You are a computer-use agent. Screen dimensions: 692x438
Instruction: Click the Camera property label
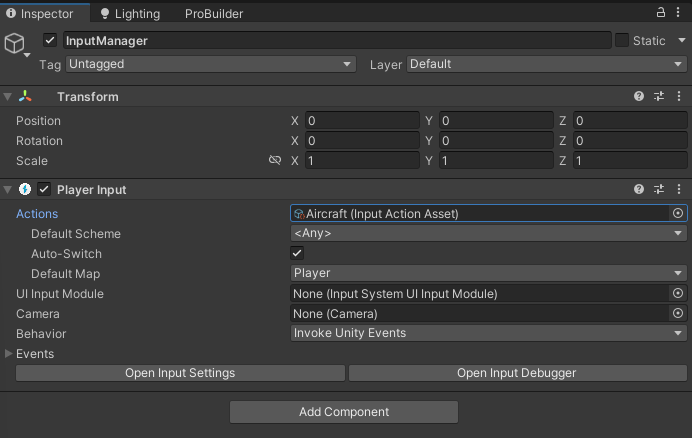[38, 313]
